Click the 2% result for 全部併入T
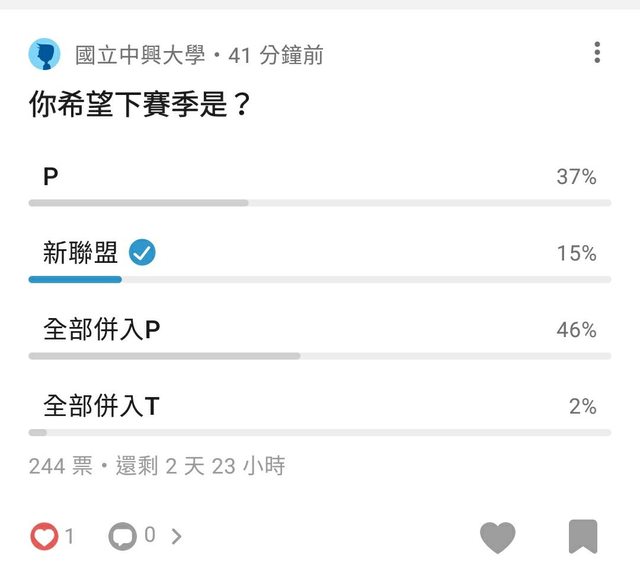Viewport: 640px width, 578px height. click(582, 406)
